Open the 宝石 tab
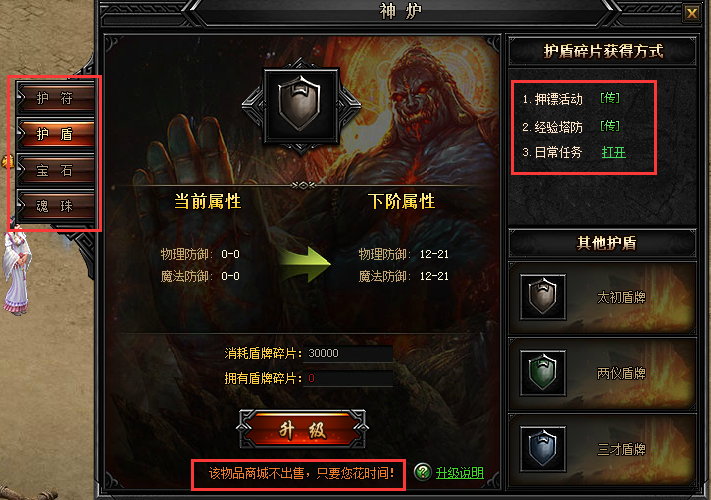The image size is (711, 500). [x=55, y=170]
